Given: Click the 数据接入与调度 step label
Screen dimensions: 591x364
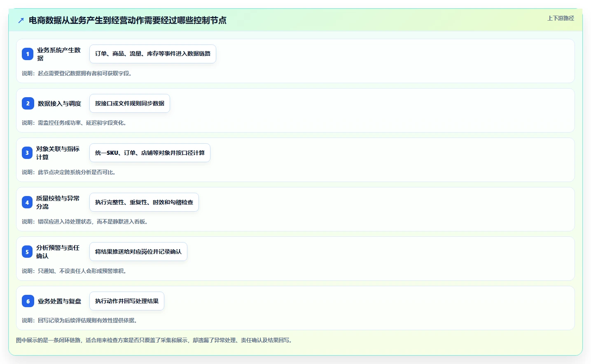Looking at the screenshot, I should [59, 103].
